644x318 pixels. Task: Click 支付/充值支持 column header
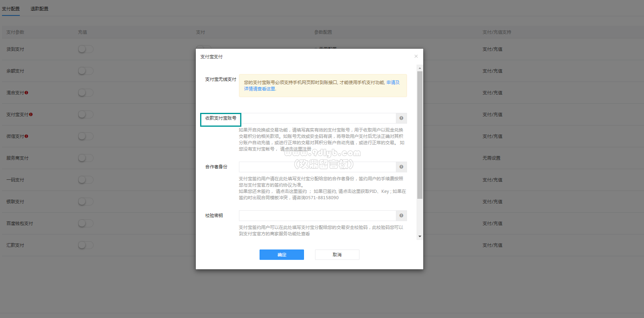click(x=497, y=32)
